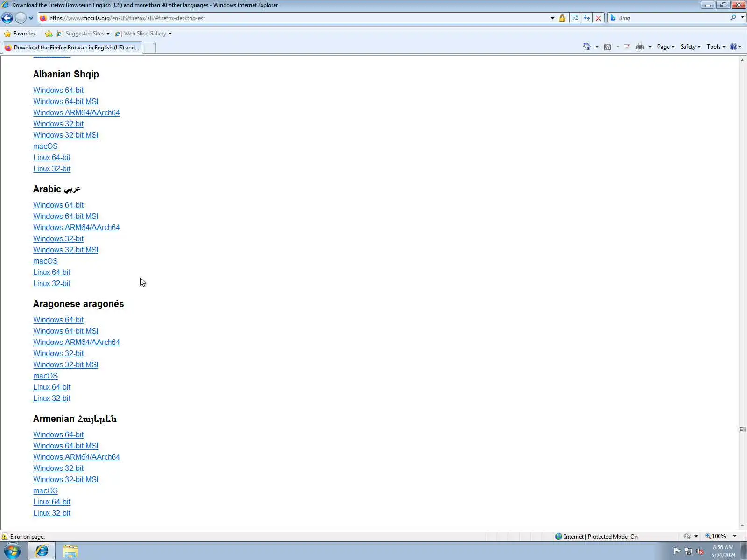The height and width of the screenshot is (560, 747).
Task: Expand the address bar autocomplete dropdown
Action: (552, 18)
